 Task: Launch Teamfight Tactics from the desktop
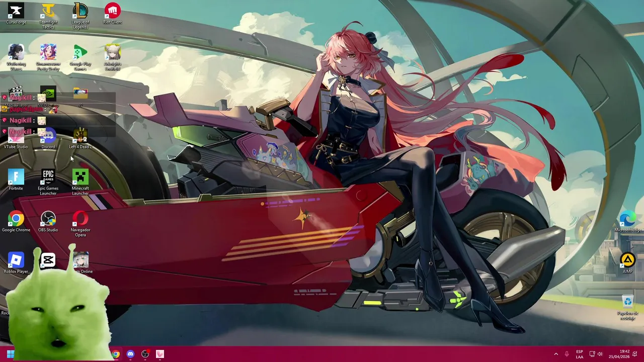pyautogui.click(x=48, y=16)
